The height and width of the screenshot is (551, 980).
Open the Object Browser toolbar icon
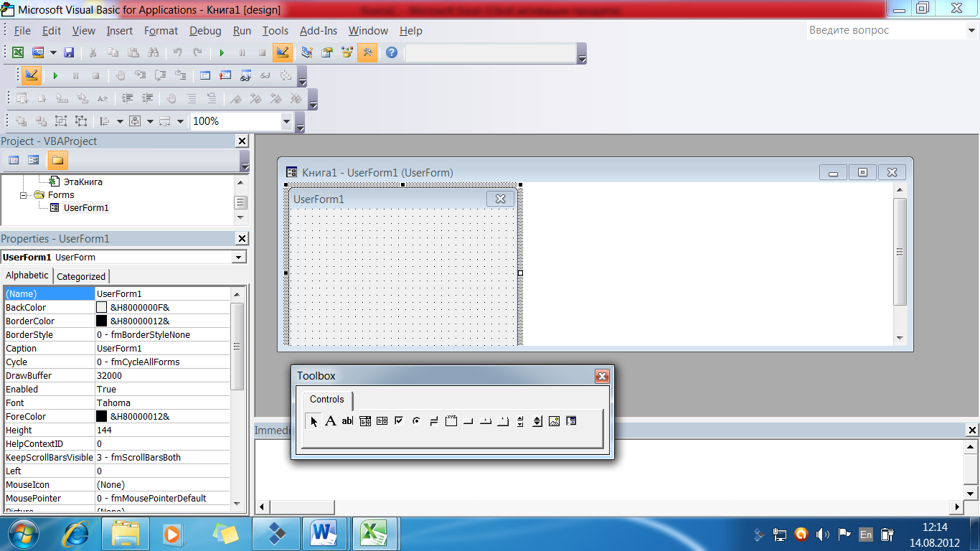347,52
